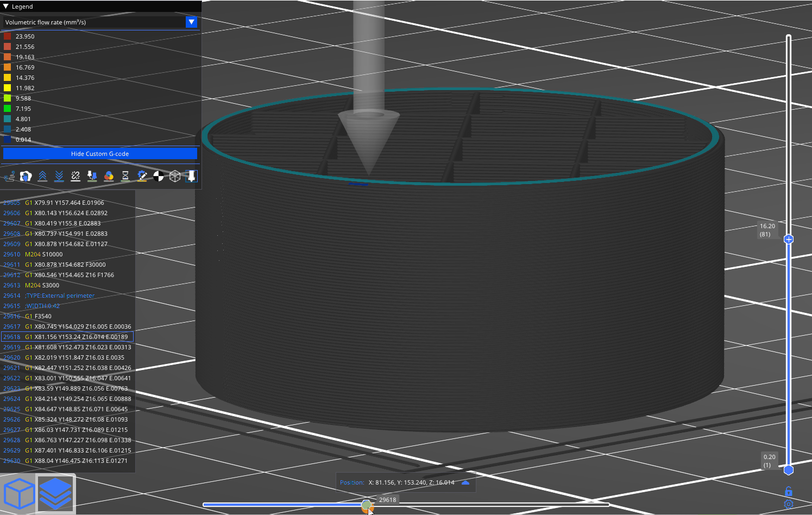Switch to 3D editor cube view

click(x=19, y=494)
